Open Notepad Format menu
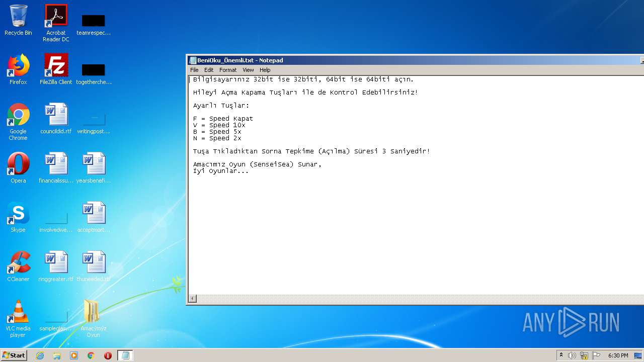The image size is (644, 362). pos(228,70)
